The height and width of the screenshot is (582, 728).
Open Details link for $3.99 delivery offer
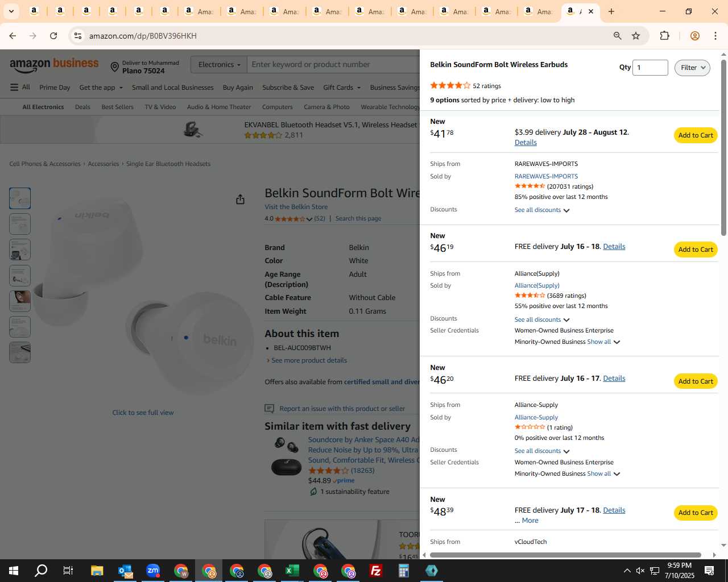click(526, 143)
